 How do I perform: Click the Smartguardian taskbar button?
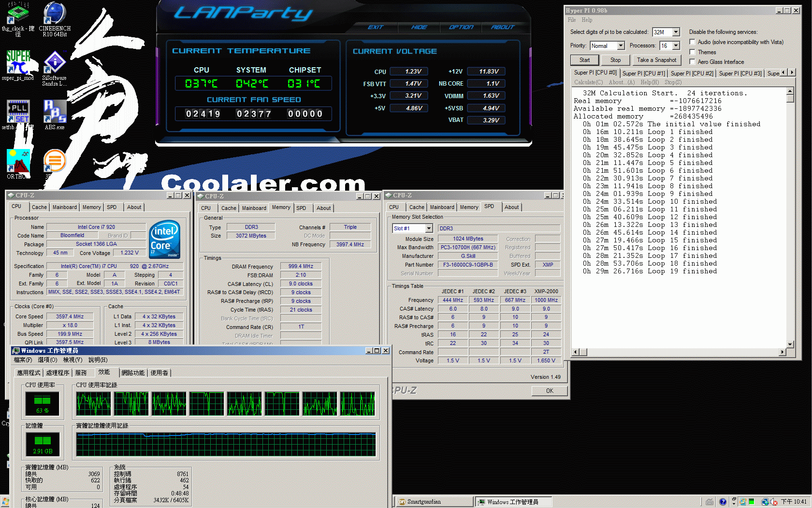[x=435, y=502]
